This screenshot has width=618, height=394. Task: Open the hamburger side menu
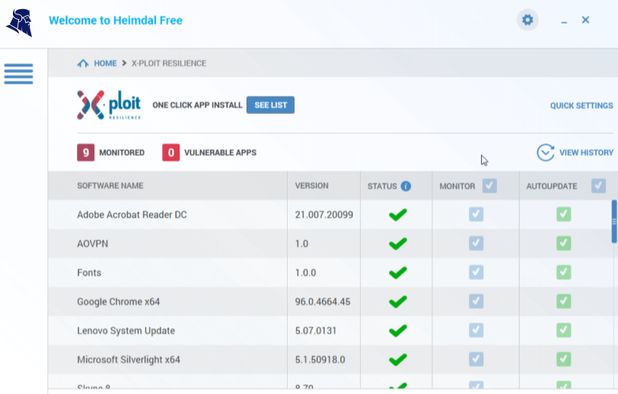point(19,74)
